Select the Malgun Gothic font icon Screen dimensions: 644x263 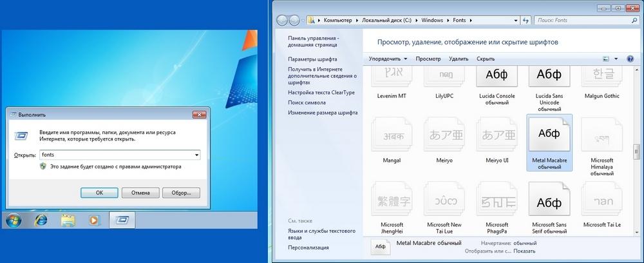pyautogui.click(x=601, y=77)
